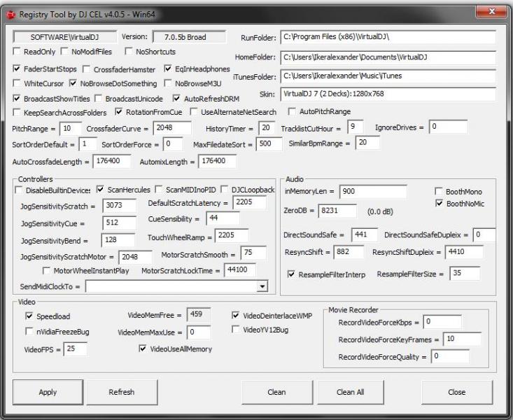The width and height of the screenshot is (513, 420).
Task: Enable the ReadOnly checkbox
Action: [16, 51]
